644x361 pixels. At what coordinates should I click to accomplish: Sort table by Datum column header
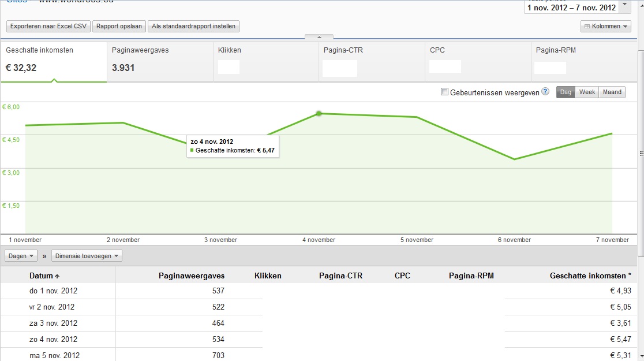(x=44, y=276)
